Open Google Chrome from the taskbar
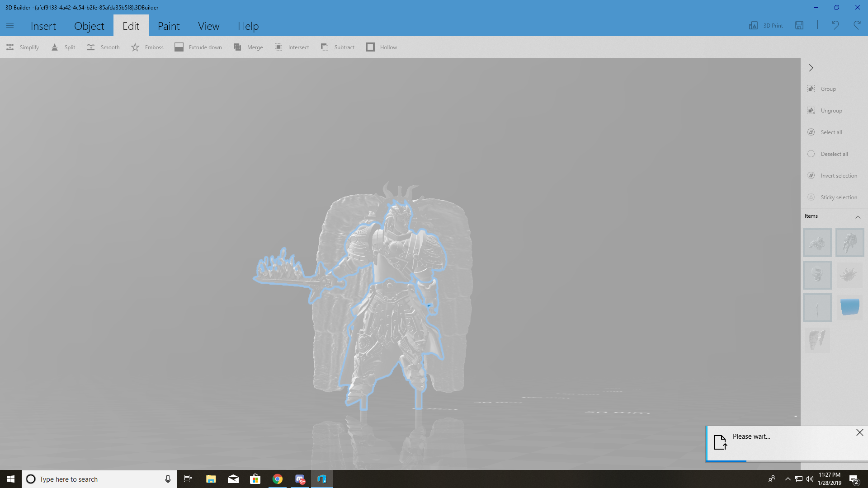The image size is (868, 488). (278, 479)
